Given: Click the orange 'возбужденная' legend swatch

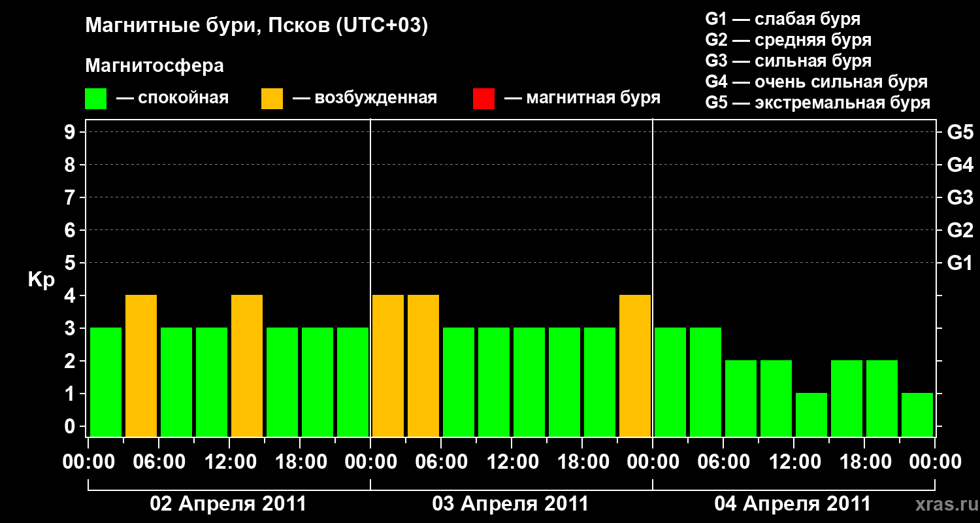Looking at the screenshot, I should point(272,99).
